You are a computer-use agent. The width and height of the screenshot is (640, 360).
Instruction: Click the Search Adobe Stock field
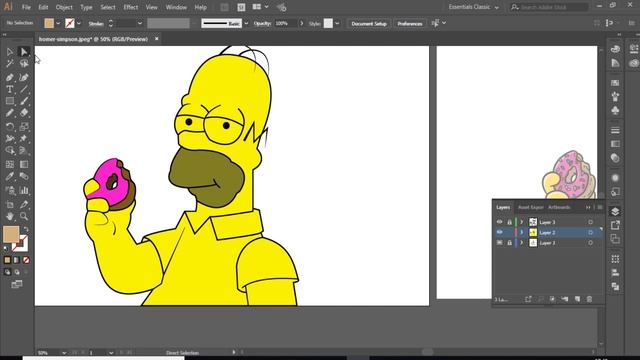[549, 7]
